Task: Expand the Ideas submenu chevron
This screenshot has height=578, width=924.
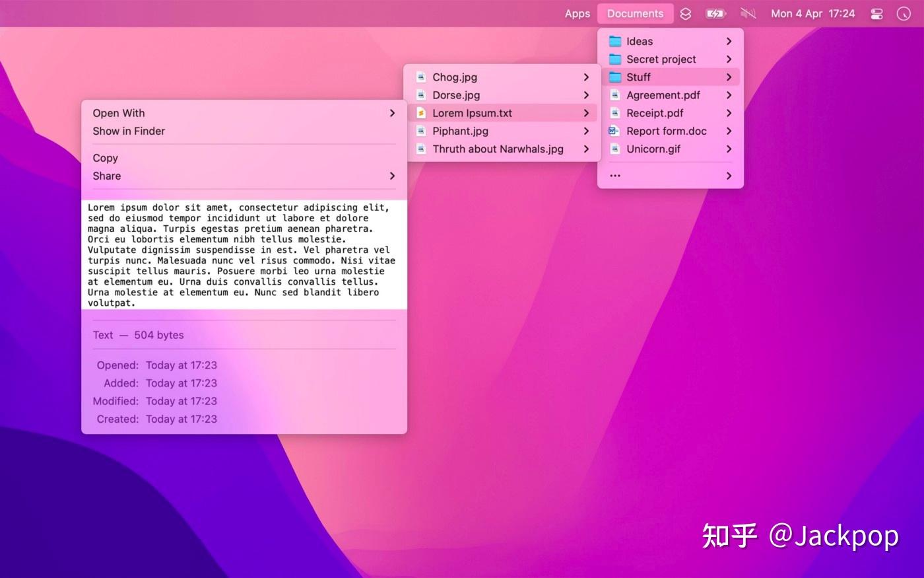Action: pyautogui.click(x=729, y=41)
